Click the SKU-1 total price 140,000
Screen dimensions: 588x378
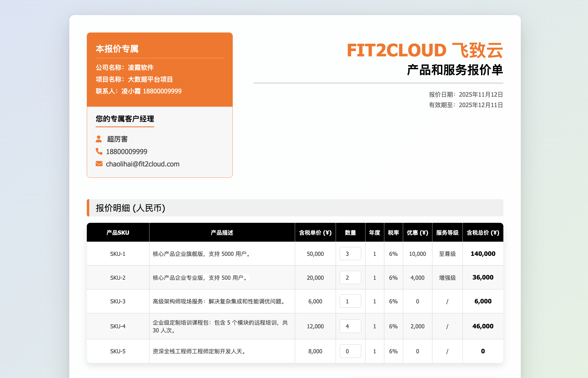[x=483, y=254]
